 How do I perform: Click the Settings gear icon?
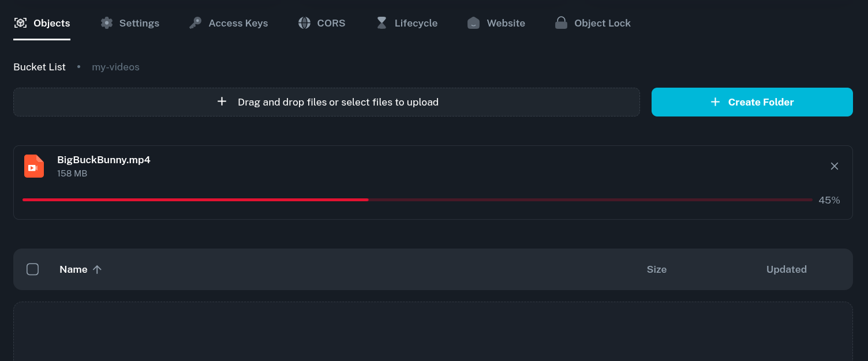click(x=107, y=23)
